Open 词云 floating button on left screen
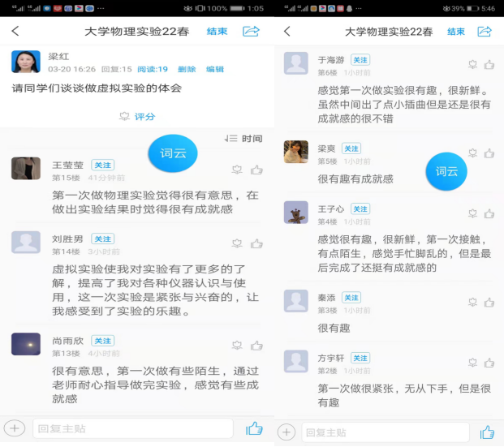 coord(172,153)
